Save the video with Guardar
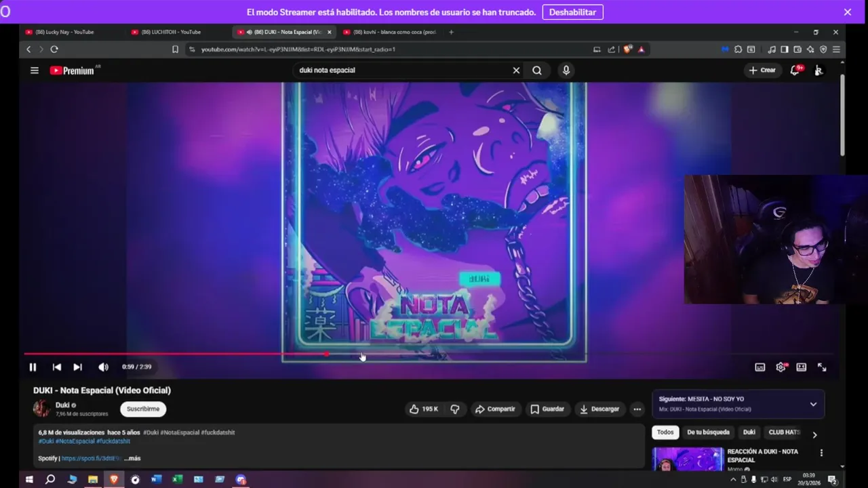 click(547, 409)
